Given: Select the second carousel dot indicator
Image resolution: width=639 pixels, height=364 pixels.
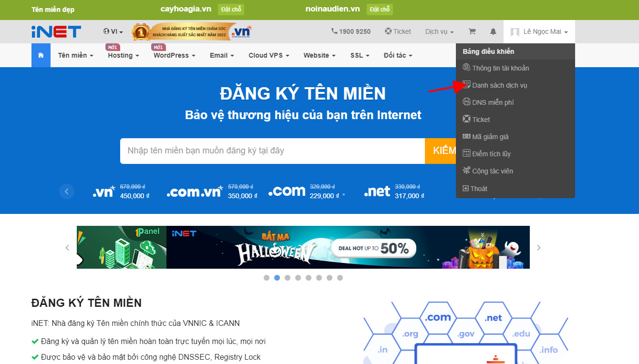Looking at the screenshot, I should click(x=278, y=277).
